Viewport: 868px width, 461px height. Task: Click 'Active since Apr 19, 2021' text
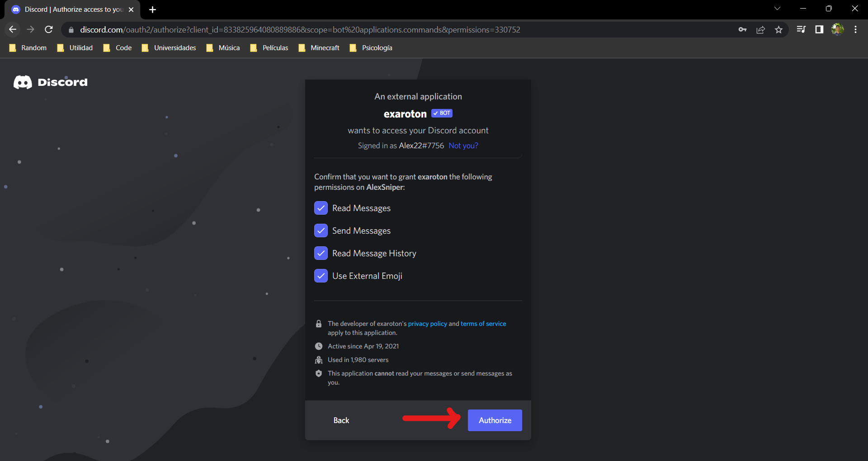pyautogui.click(x=363, y=346)
